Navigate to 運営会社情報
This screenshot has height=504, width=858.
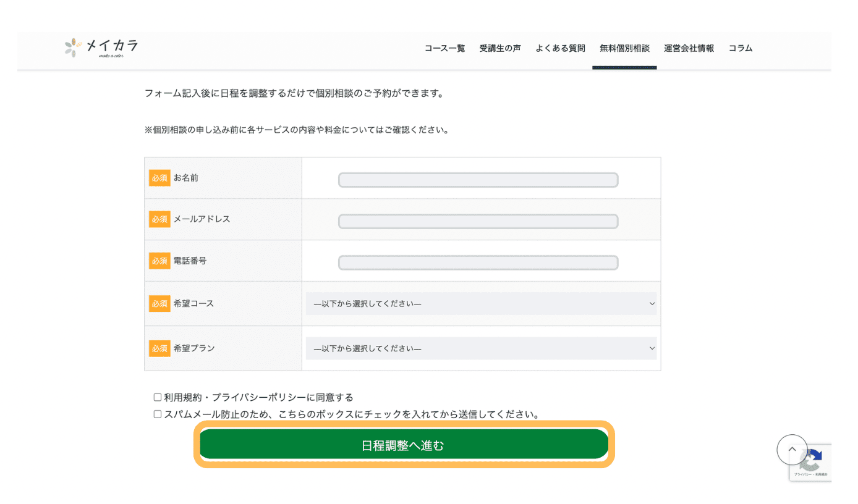pyautogui.click(x=689, y=48)
